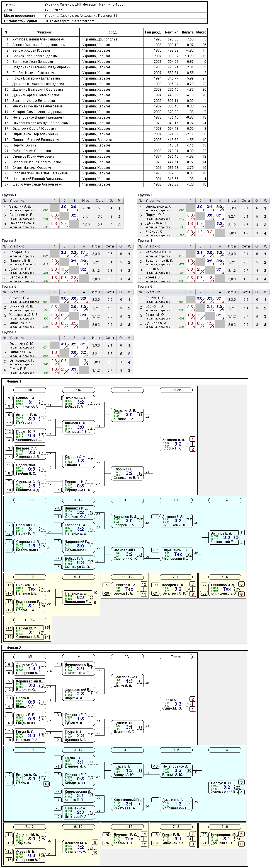
Task: Select participant 'Оприщенко Егор Алексеевич'
Action: (35, 134)
